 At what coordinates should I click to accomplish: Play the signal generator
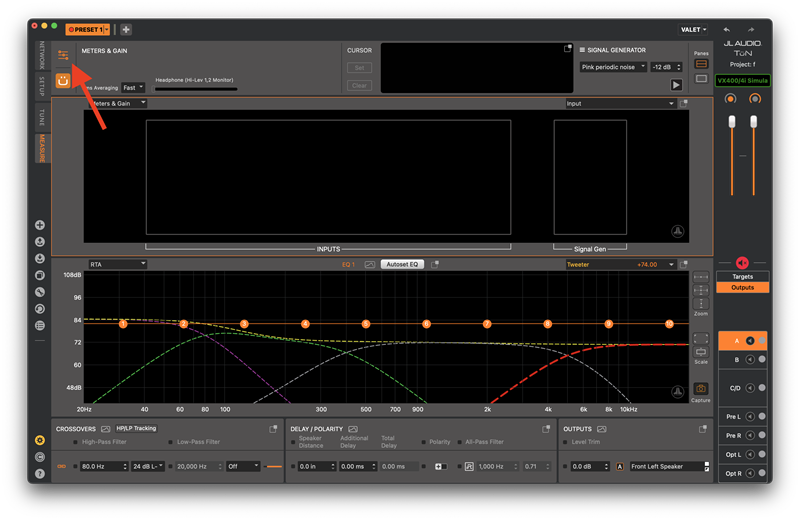676,85
